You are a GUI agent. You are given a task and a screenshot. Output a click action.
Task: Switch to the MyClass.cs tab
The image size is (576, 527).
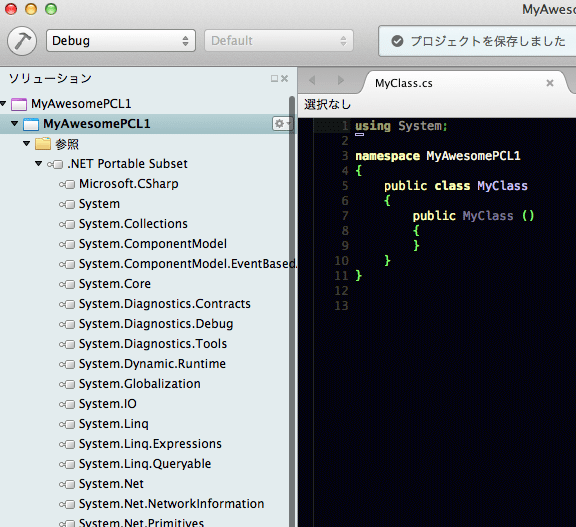[403, 83]
